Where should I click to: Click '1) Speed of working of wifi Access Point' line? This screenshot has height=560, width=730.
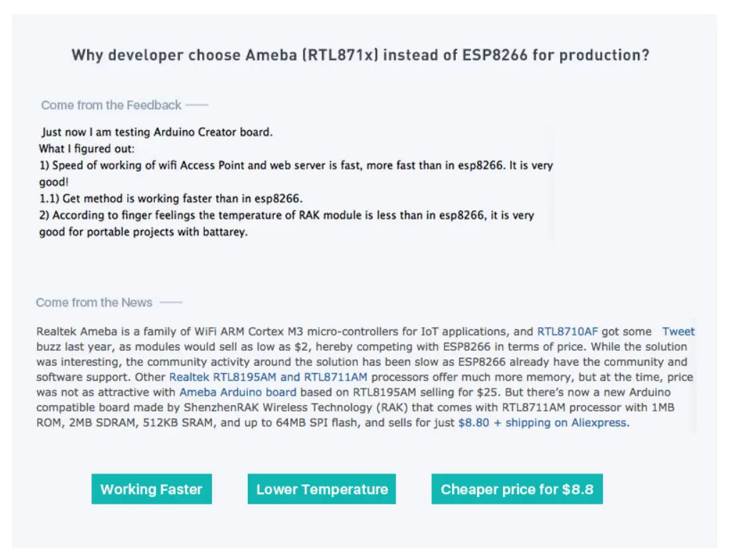click(296, 166)
